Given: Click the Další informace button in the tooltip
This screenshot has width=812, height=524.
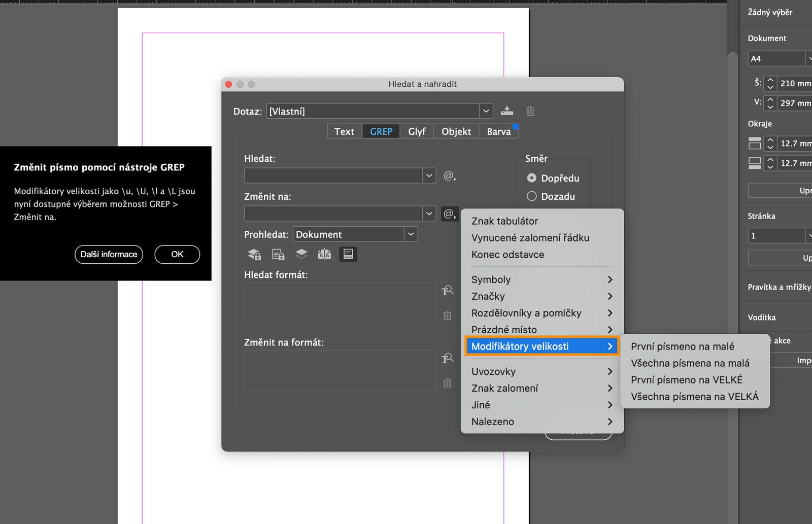Looking at the screenshot, I should click(109, 254).
